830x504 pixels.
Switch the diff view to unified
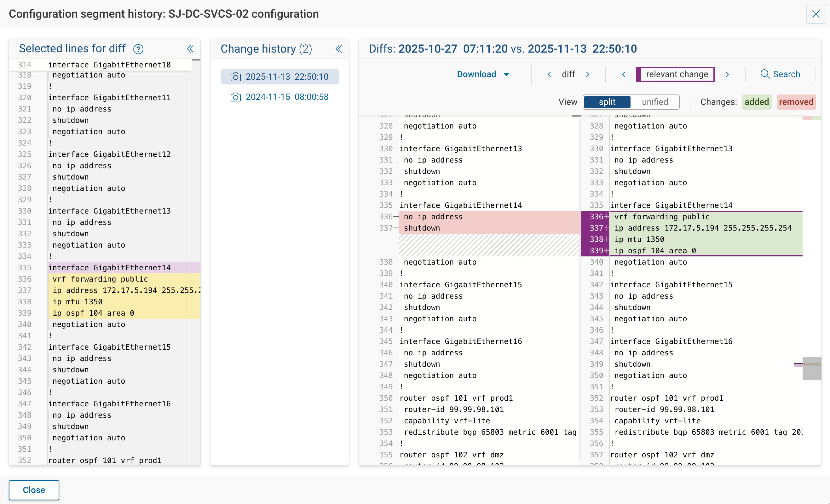(x=654, y=102)
